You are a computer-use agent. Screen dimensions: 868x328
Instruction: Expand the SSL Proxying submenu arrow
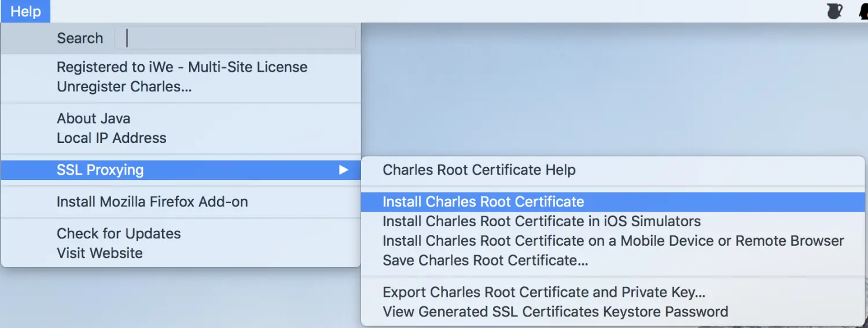point(344,170)
